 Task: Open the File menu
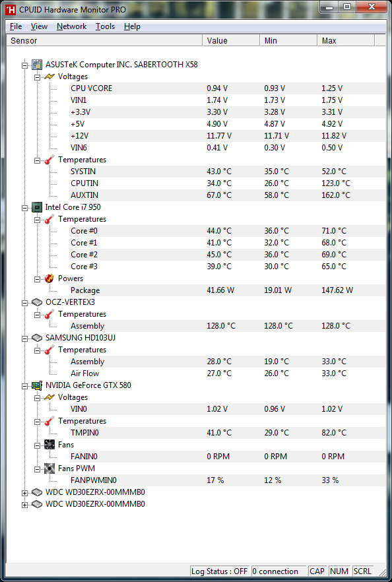pyautogui.click(x=16, y=26)
